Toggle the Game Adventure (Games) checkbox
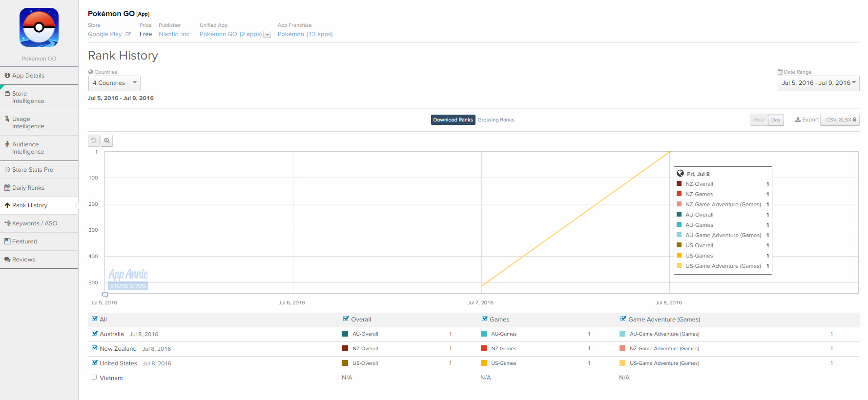Viewport: 868px width, 400px height. point(623,319)
